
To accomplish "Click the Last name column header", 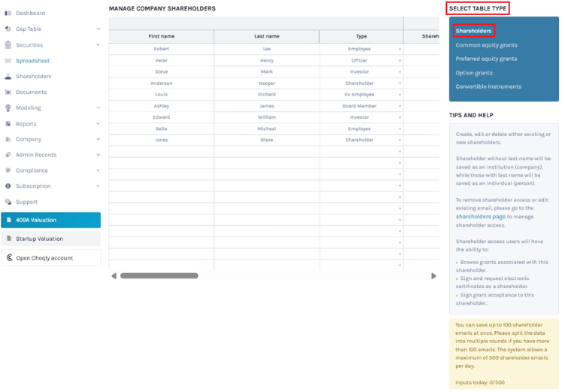I will click(x=266, y=36).
